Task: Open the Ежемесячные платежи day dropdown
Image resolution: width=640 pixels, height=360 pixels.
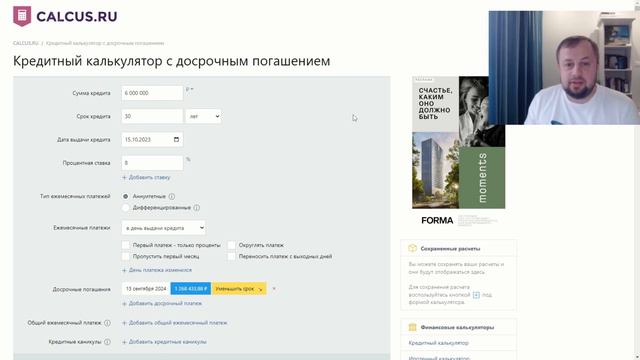Action: (x=163, y=228)
